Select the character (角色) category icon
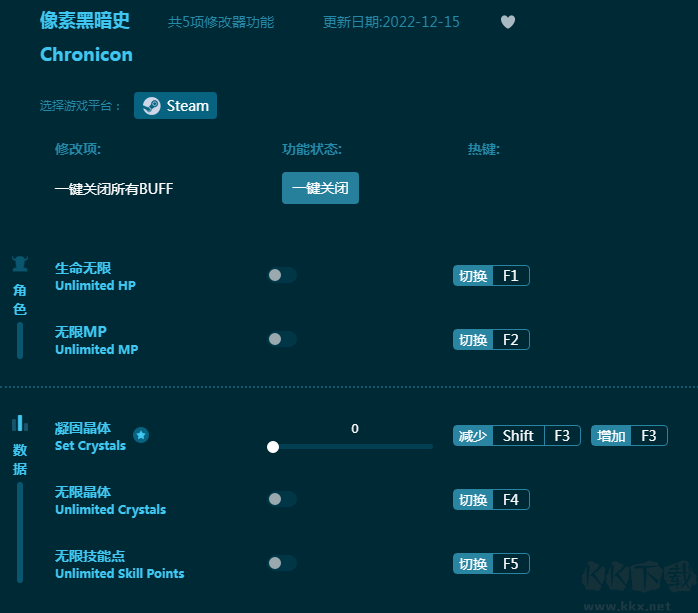 (20, 265)
